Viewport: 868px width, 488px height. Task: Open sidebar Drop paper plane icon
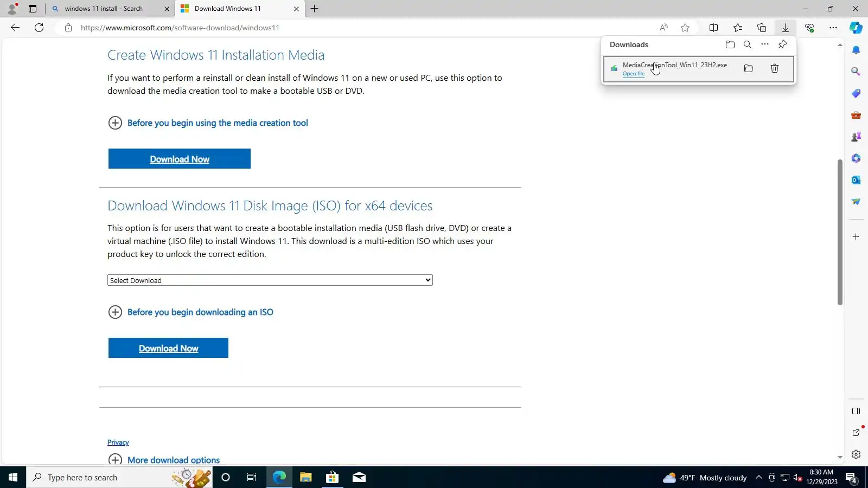[856, 202]
